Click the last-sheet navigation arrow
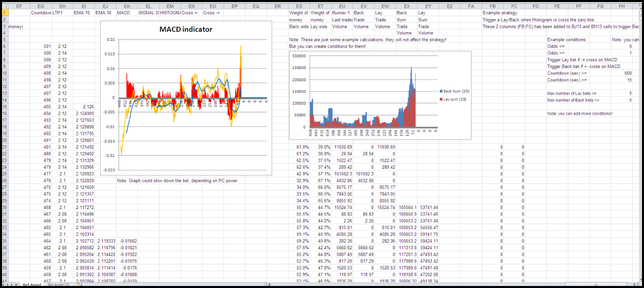The image size is (644, 288). [x=17, y=285]
